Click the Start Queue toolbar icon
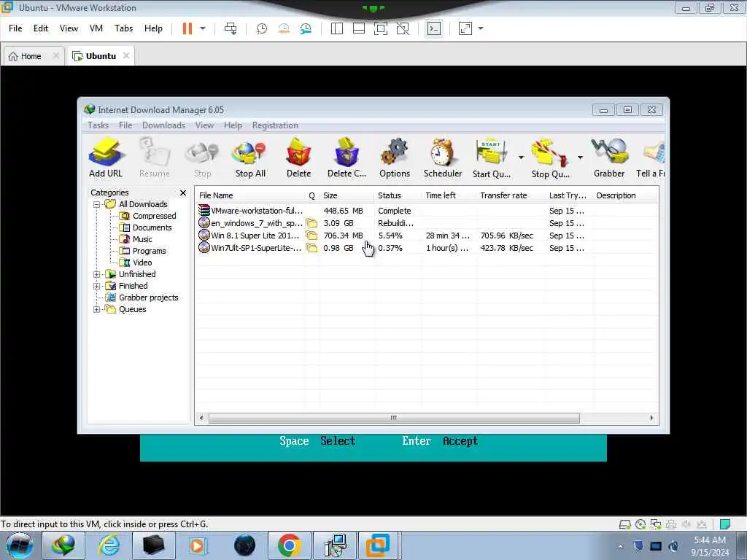The image size is (747, 560). pos(492,157)
